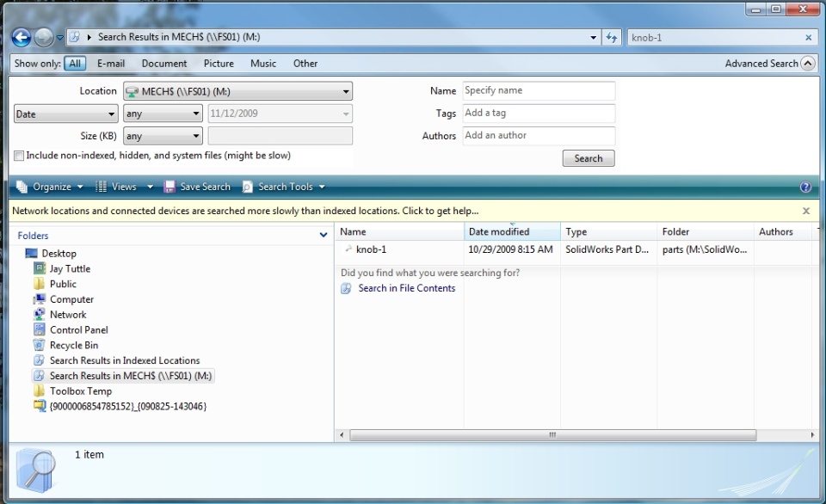Open the Views dropdown arrow
The height and width of the screenshot is (504, 826).
point(150,187)
